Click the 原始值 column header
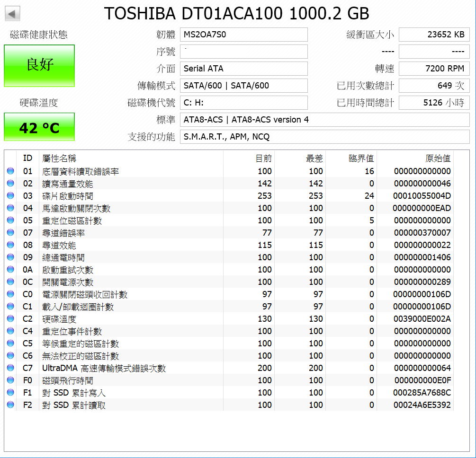Viewport: 476px width, 458px height. (415, 158)
